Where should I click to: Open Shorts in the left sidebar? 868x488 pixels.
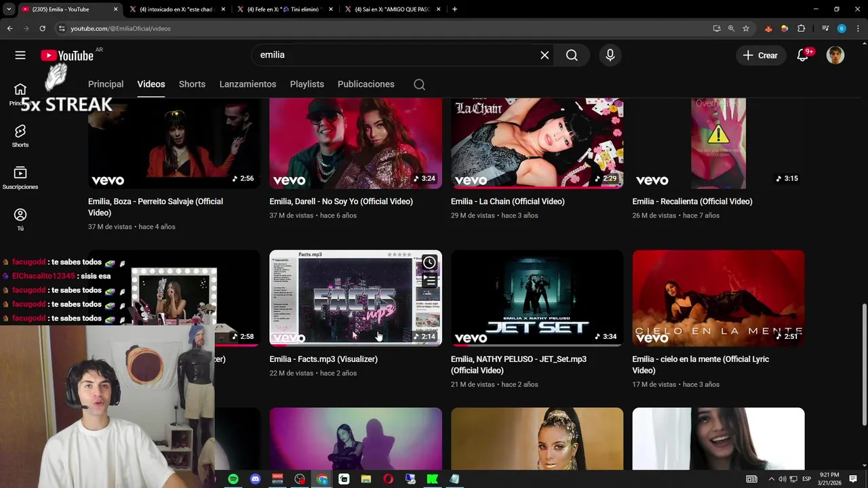[x=20, y=136]
